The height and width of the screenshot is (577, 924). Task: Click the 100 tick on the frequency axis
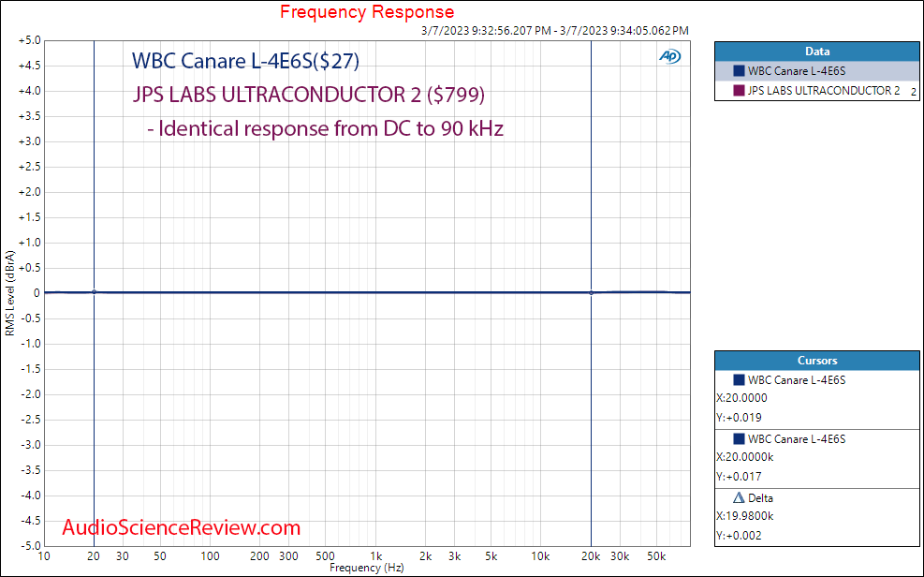211,556
